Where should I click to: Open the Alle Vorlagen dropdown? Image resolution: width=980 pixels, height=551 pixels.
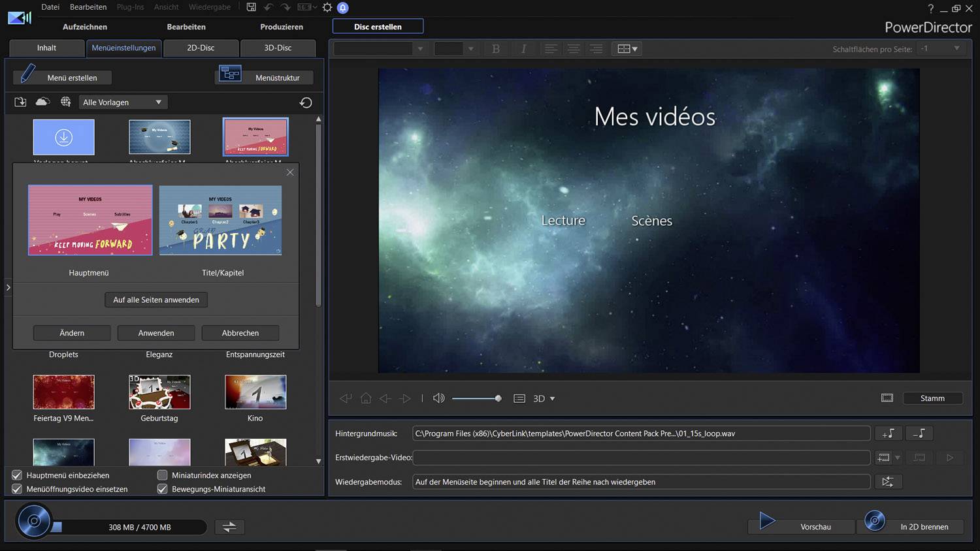[123, 102]
